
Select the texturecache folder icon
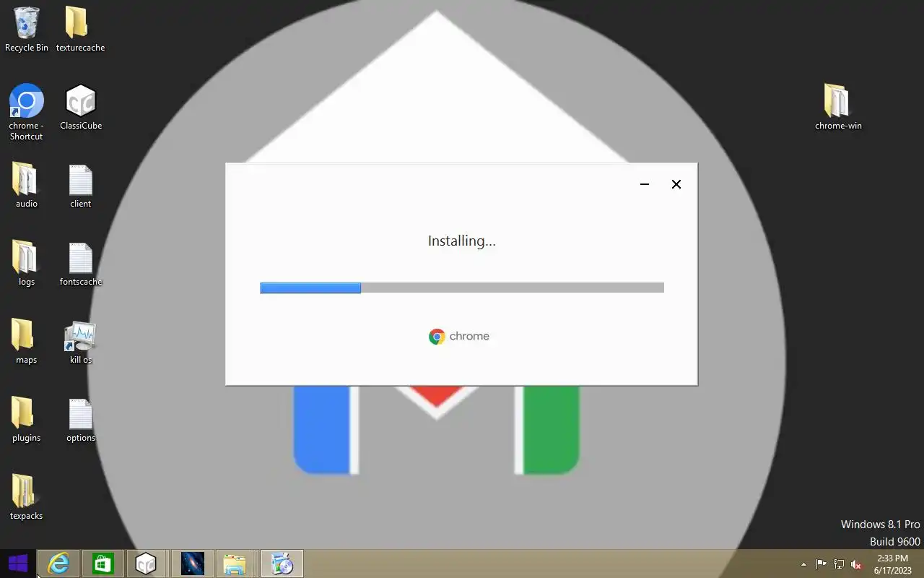(x=80, y=30)
